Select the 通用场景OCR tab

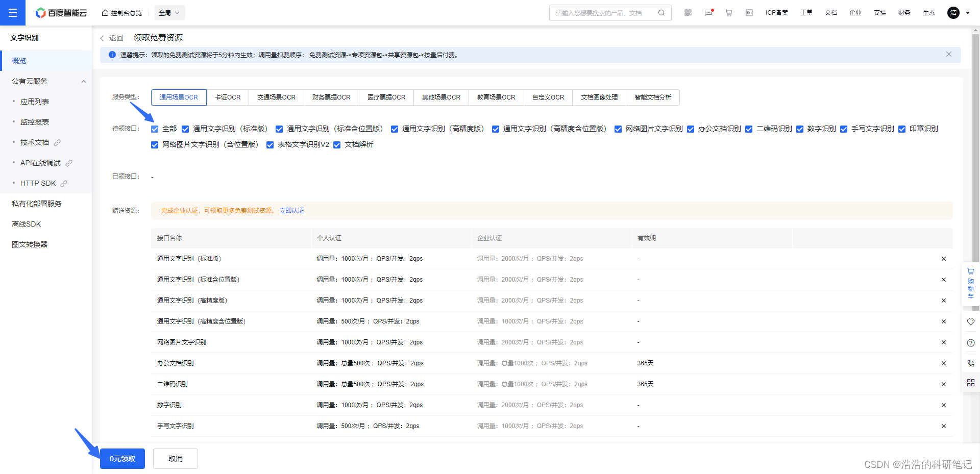coord(179,97)
